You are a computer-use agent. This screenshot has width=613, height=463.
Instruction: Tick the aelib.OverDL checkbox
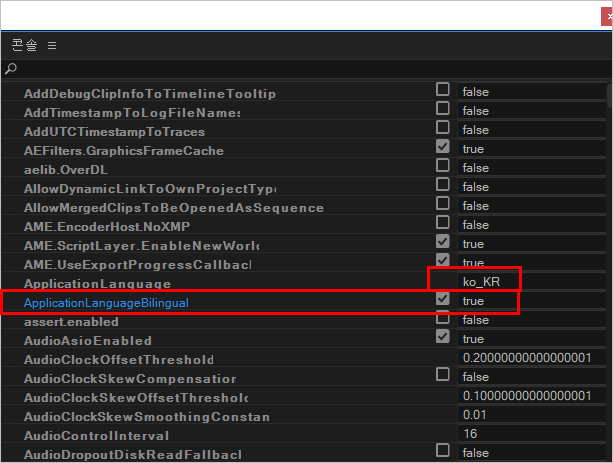pyautogui.click(x=443, y=165)
